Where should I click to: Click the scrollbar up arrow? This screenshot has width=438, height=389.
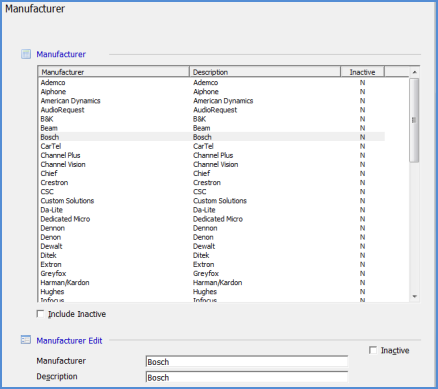(414, 72)
